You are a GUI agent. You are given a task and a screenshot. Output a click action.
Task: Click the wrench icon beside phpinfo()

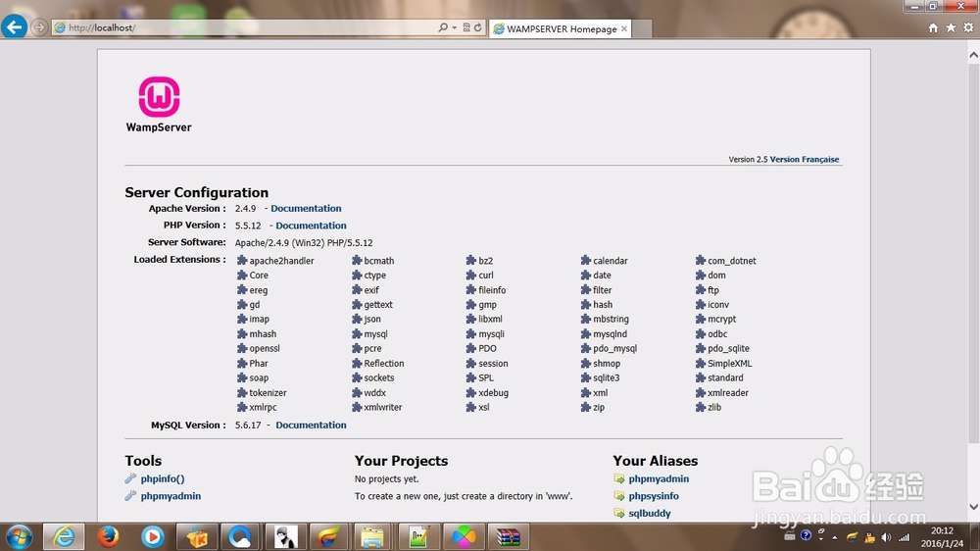[130, 478]
